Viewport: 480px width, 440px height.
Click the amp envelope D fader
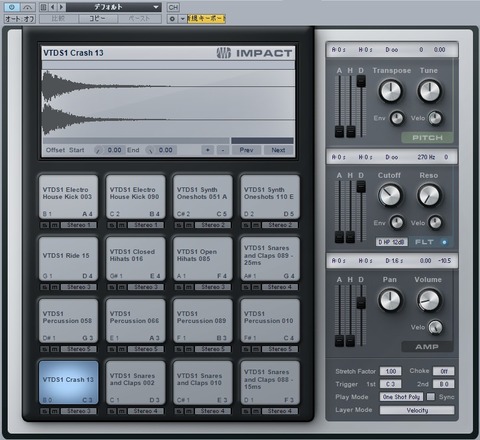point(361,302)
